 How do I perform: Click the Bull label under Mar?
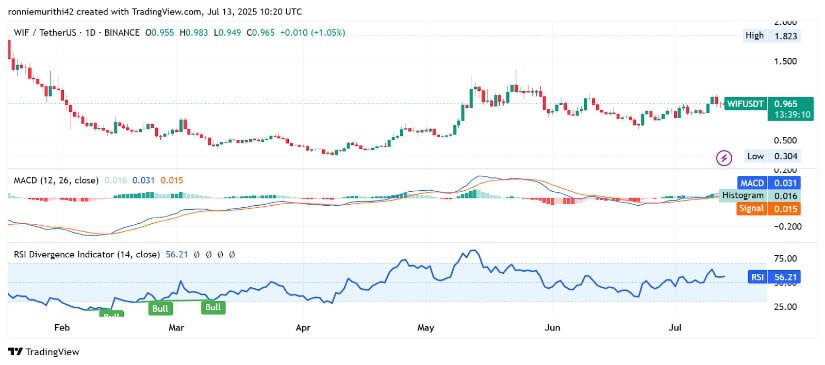point(213,308)
